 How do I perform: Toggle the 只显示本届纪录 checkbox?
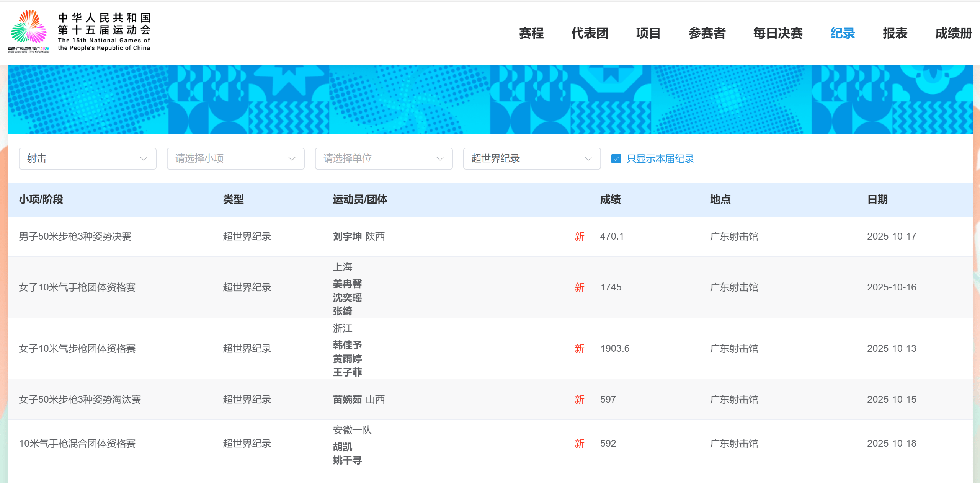pyautogui.click(x=616, y=158)
